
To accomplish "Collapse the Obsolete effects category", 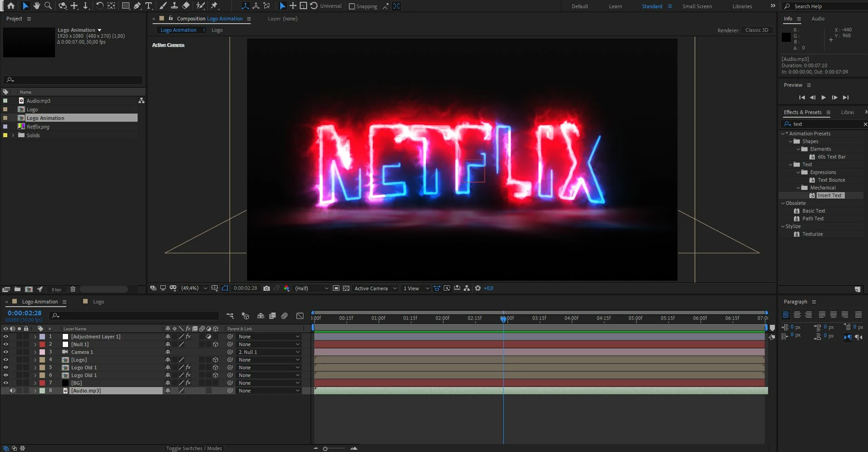I will coord(783,203).
